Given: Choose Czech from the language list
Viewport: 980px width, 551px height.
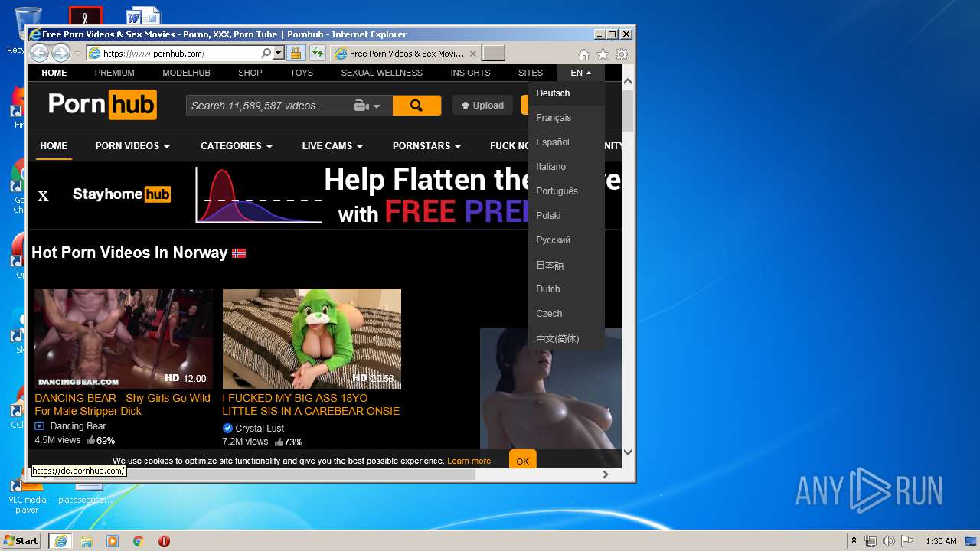Looking at the screenshot, I should (x=567, y=314).
